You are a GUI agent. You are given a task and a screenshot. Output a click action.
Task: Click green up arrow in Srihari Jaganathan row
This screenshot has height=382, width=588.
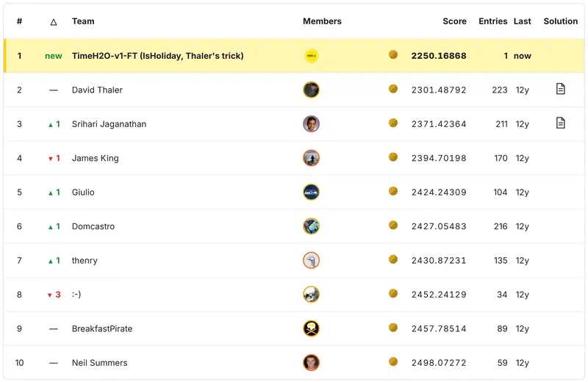point(51,125)
